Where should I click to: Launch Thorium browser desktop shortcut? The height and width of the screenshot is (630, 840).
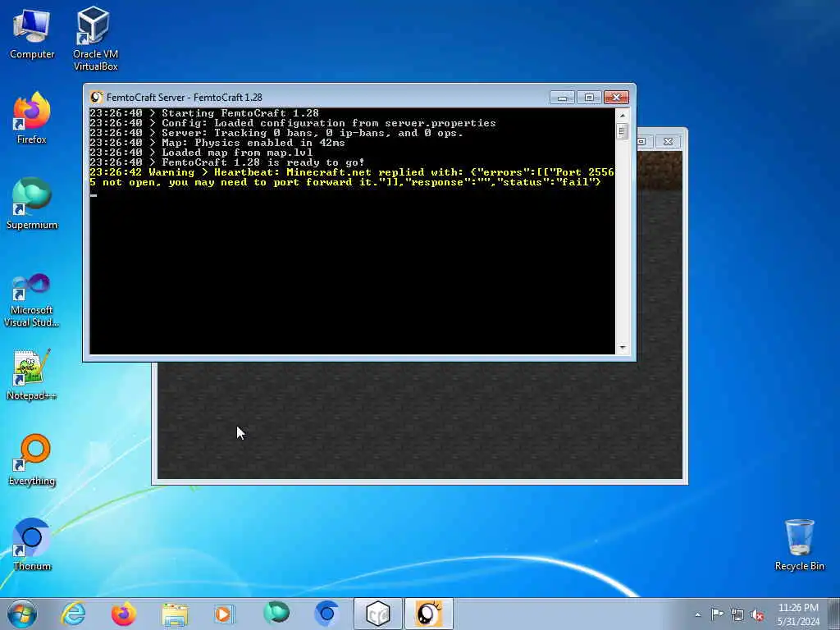click(32, 545)
